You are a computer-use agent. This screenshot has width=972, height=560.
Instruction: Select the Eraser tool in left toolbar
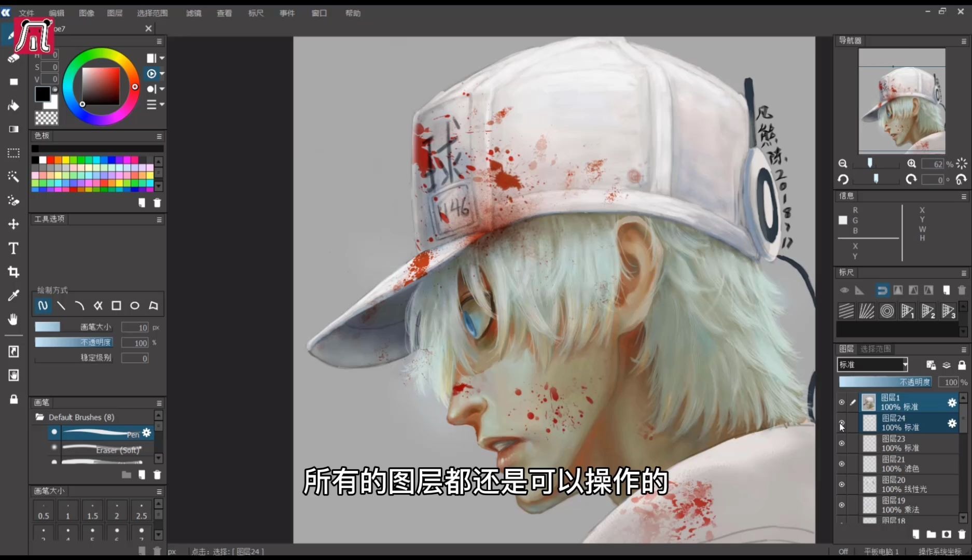[x=13, y=58]
